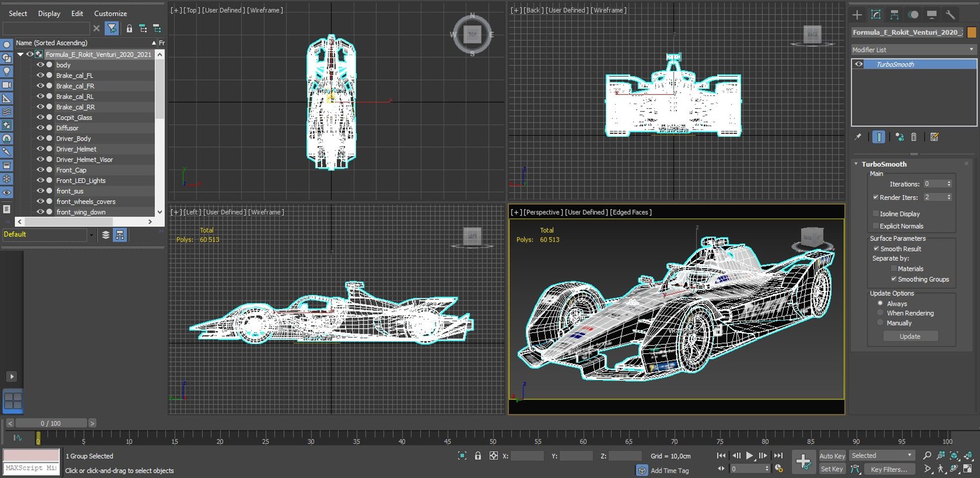Screen dimensions: 980x478
Task: Click the TurboSmooth Update button
Action: tap(911, 336)
